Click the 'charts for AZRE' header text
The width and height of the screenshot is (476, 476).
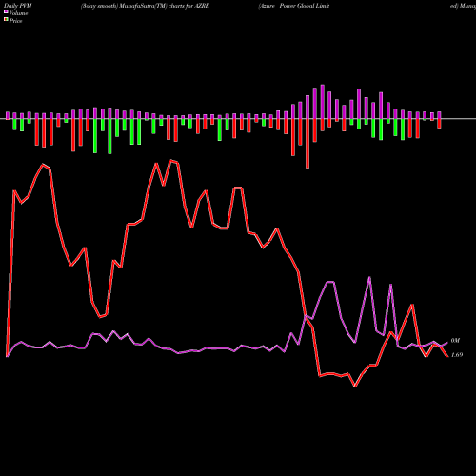pos(188,6)
